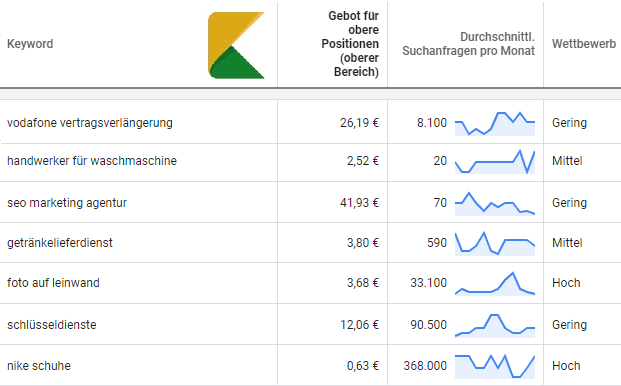This screenshot has width=621, height=386.
Task: Click search volume 20 for handwerker row
Action: (x=440, y=161)
